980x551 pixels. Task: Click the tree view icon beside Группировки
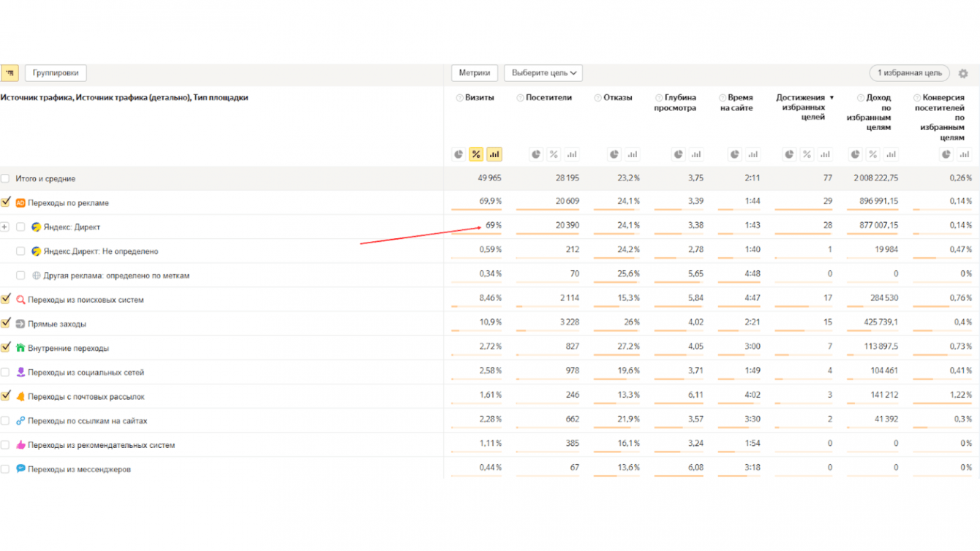[x=10, y=73]
